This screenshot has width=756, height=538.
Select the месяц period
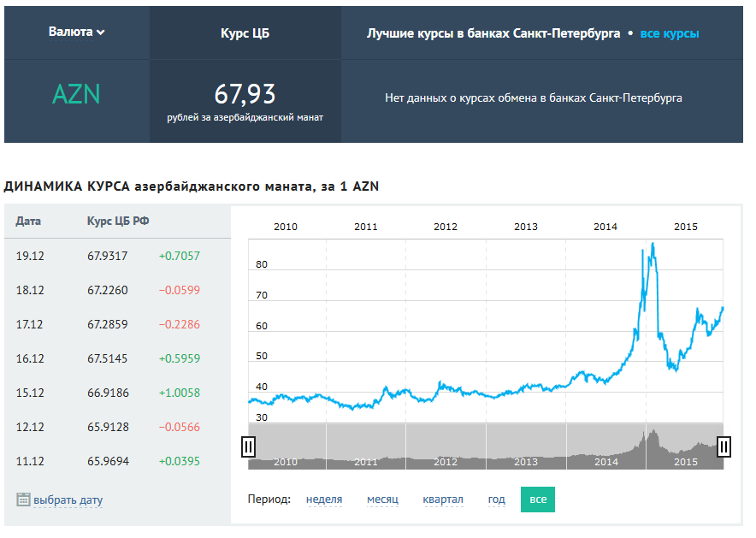[x=382, y=500]
